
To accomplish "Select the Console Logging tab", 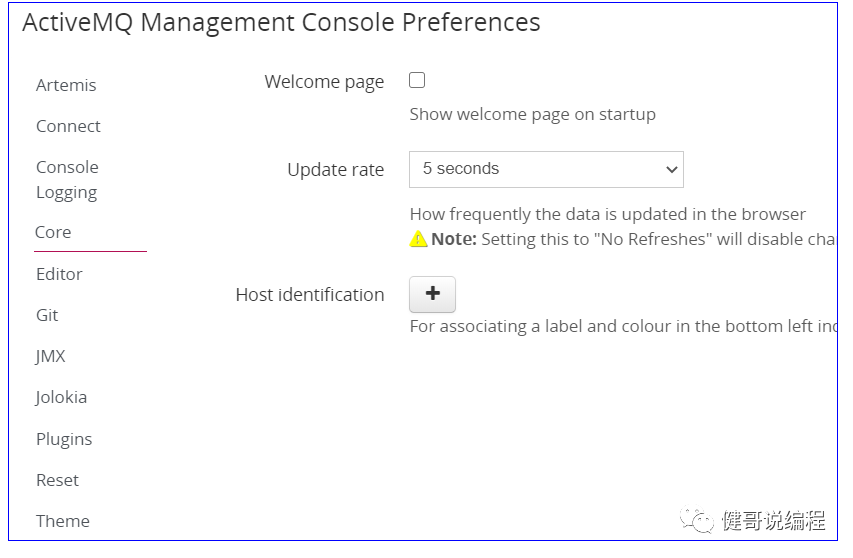I will click(x=67, y=179).
